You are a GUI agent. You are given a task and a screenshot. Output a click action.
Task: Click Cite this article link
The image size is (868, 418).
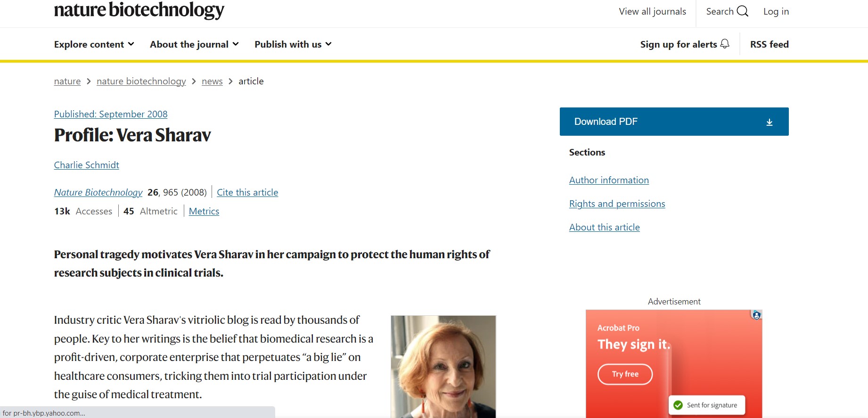tap(247, 192)
